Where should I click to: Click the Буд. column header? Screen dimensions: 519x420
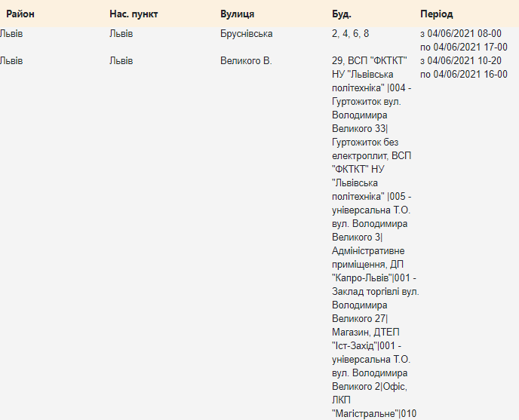(341, 14)
